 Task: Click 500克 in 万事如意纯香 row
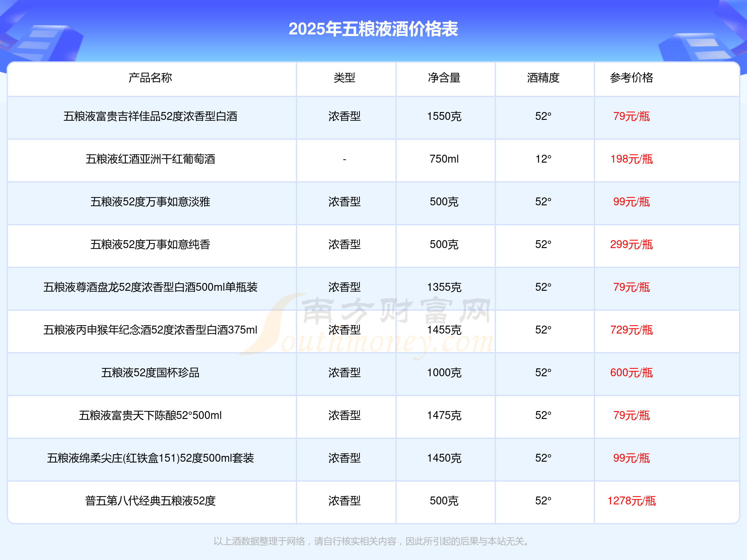click(x=444, y=244)
